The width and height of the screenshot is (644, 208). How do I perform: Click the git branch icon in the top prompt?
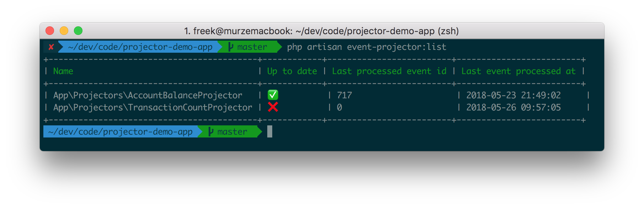coord(231,47)
